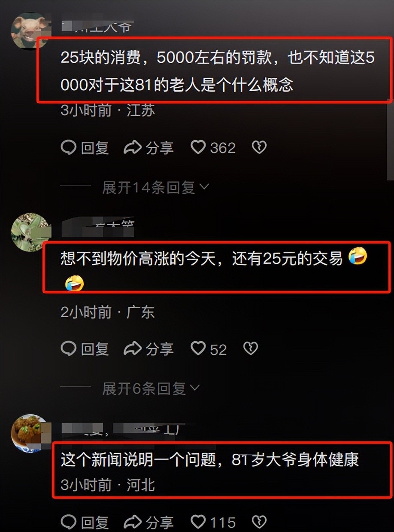
Task: Select the comment text 想不到物价高涨的今天
Action: (214, 271)
